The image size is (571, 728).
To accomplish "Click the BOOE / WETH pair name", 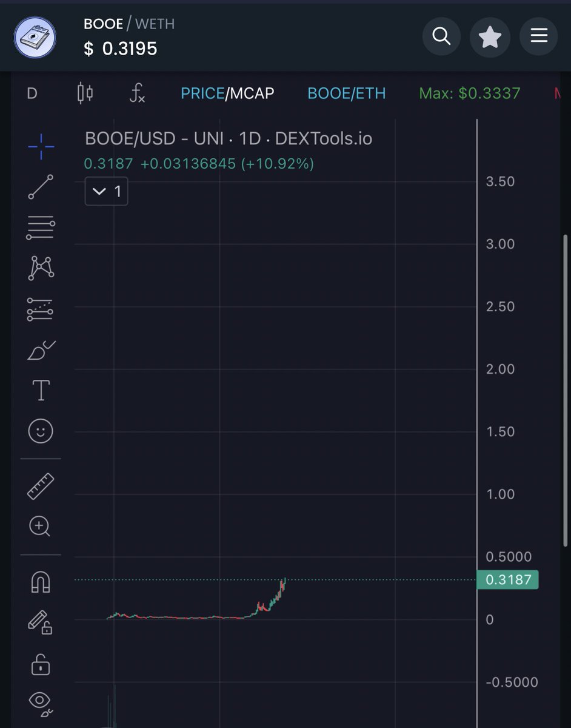I will pos(129,24).
